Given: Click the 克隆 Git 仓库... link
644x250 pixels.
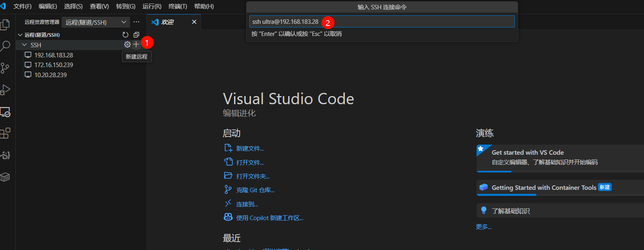Looking at the screenshot, I should coord(255,190).
